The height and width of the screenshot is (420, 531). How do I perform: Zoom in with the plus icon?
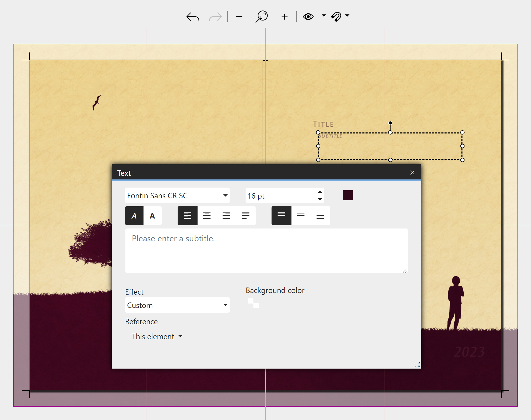click(284, 17)
